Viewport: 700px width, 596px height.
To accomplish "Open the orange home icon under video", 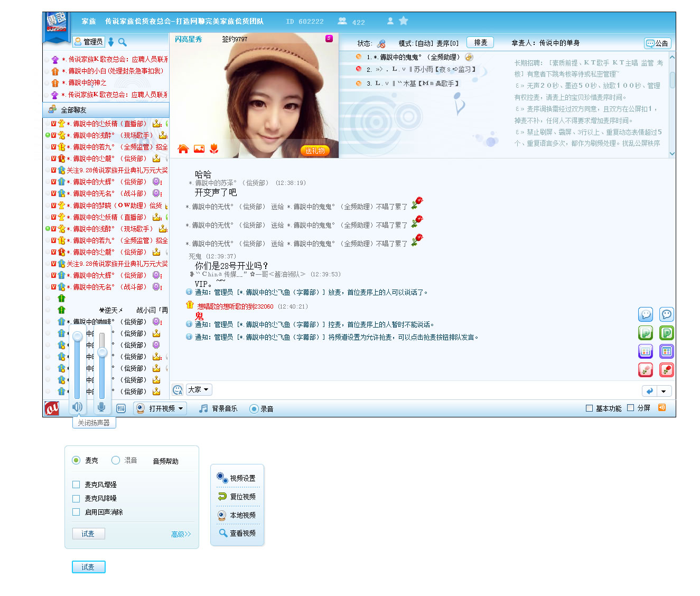I will (183, 149).
